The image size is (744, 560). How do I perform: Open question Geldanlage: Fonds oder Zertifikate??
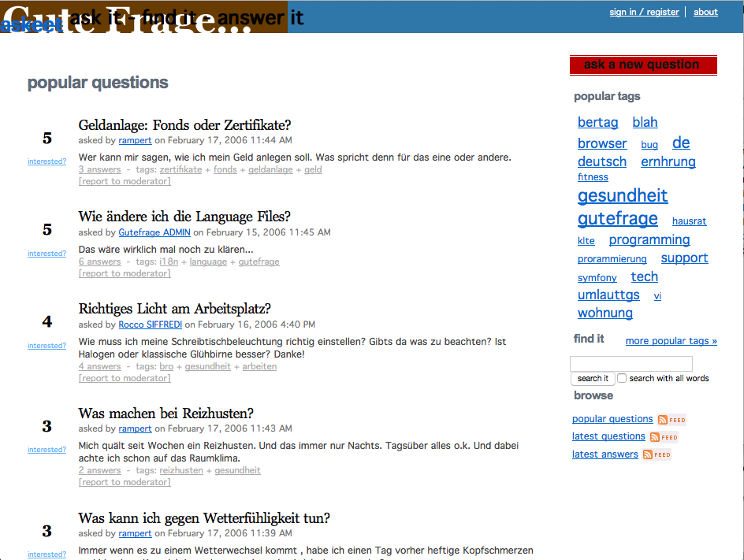[x=184, y=125]
